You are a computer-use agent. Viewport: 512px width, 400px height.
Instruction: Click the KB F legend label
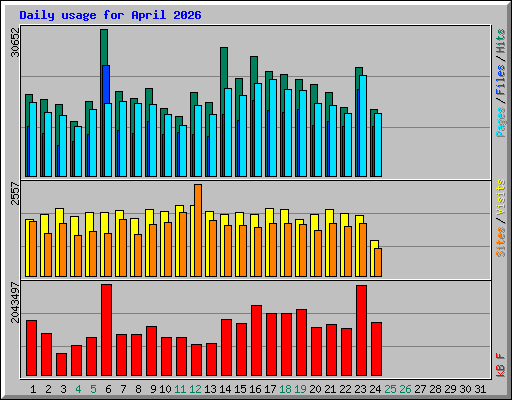(x=500, y=365)
